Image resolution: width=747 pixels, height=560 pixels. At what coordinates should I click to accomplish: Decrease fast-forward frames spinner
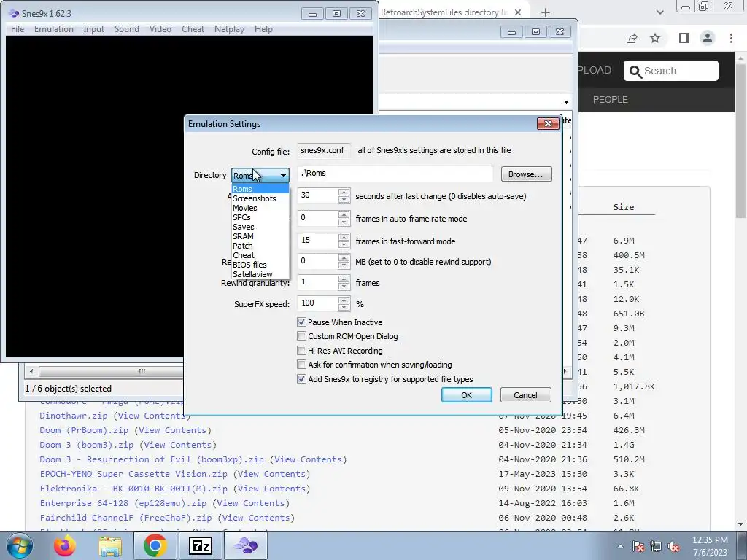tap(344, 245)
